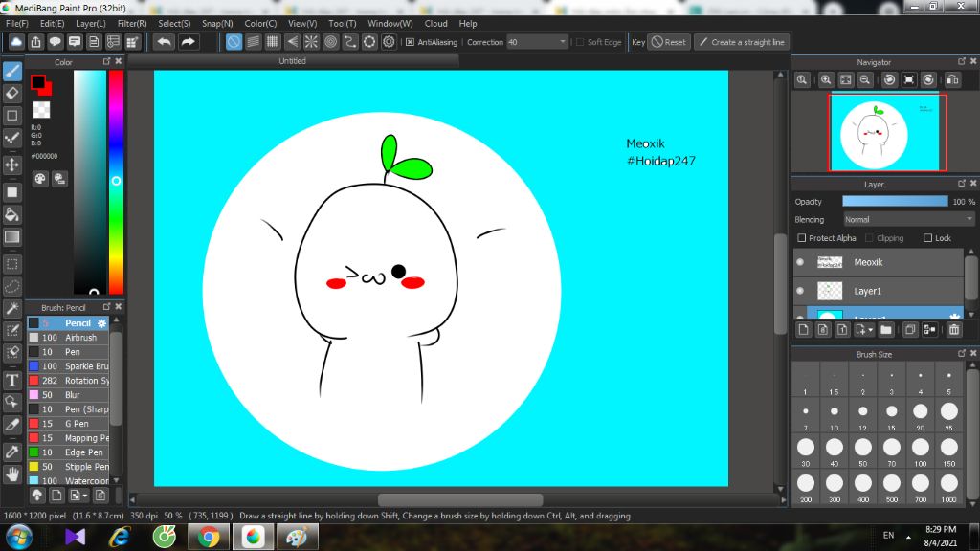The width and height of the screenshot is (980, 551).
Task: Undock the Color panel
Action: [x=106, y=61]
